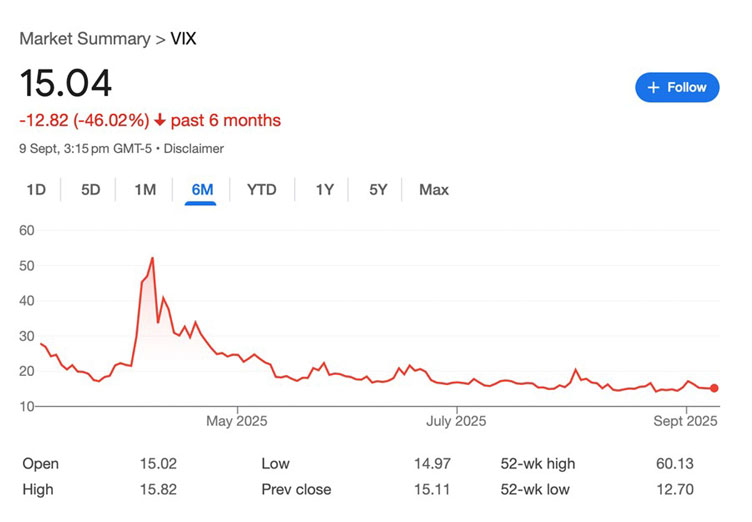Click the 52-wk high value 60.13
752x522 pixels.
pos(697,464)
